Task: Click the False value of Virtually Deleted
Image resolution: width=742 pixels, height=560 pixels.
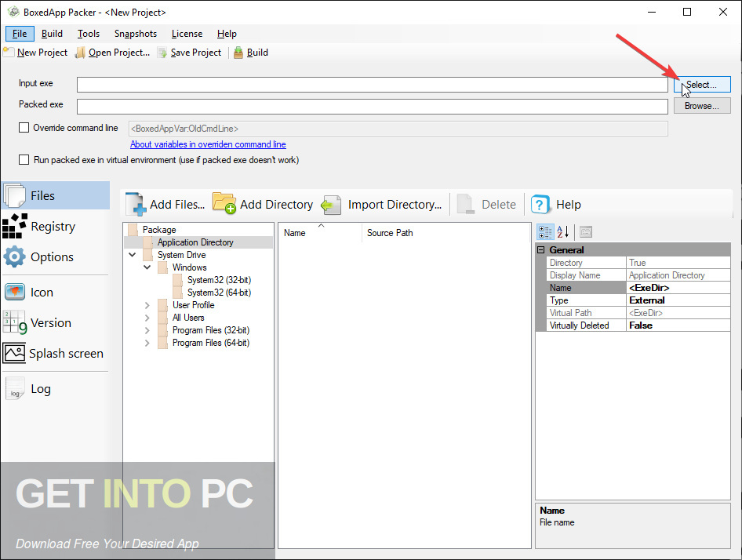Action: pyautogui.click(x=678, y=325)
